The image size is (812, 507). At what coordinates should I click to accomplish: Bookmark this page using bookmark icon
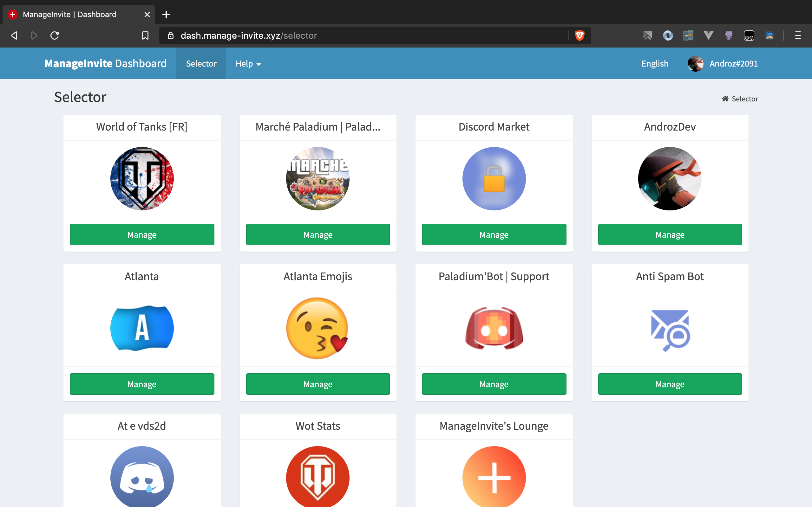click(x=145, y=35)
